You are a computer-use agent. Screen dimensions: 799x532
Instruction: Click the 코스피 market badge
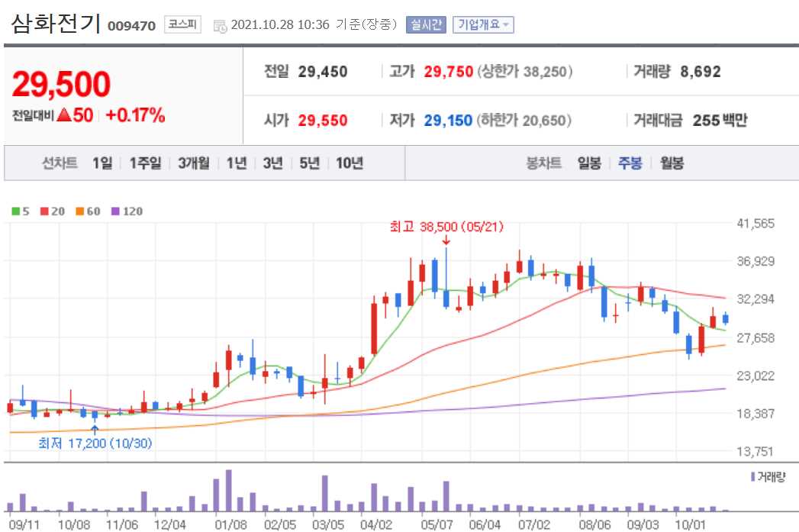182,24
